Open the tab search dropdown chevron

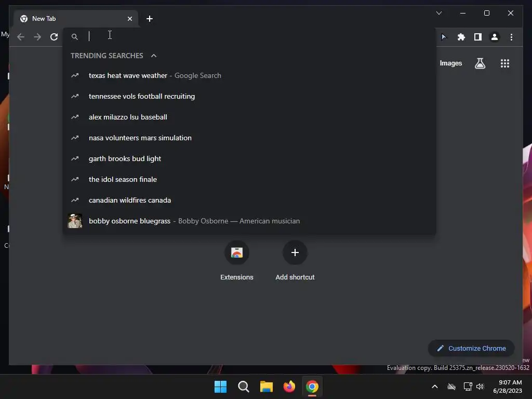pyautogui.click(x=438, y=13)
